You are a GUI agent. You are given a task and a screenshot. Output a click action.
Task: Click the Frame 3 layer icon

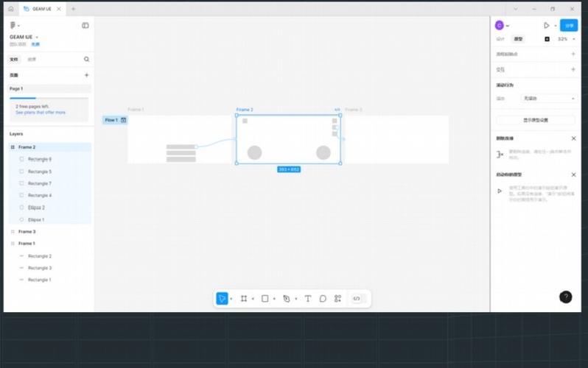[13, 232]
